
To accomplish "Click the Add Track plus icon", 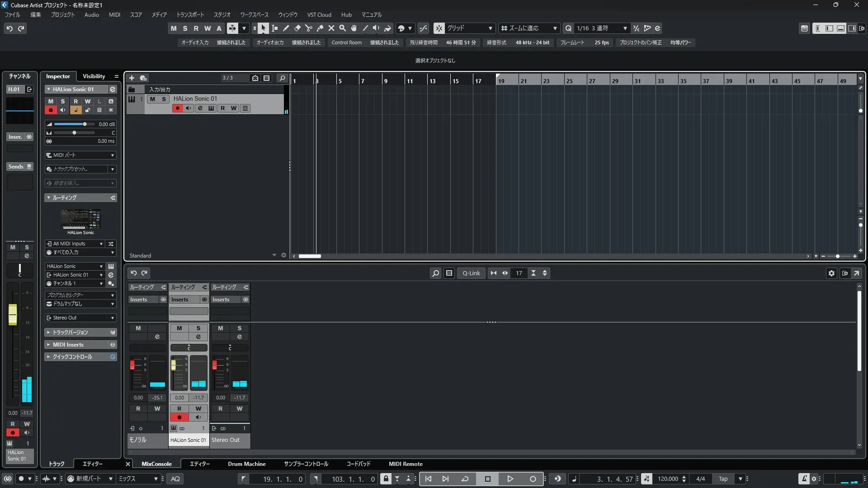I will pos(132,78).
